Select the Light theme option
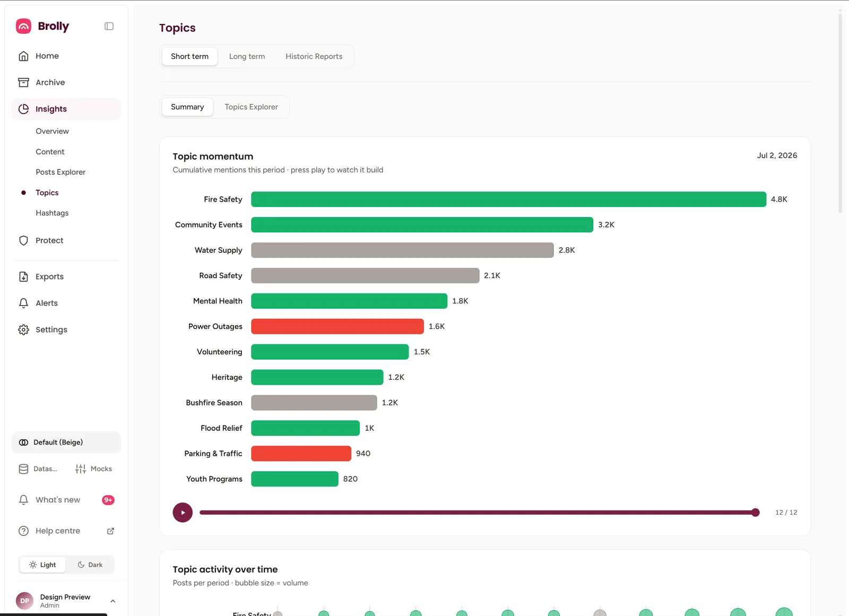Screen dimensions: 849x616 pyautogui.click(x=42, y=565)
